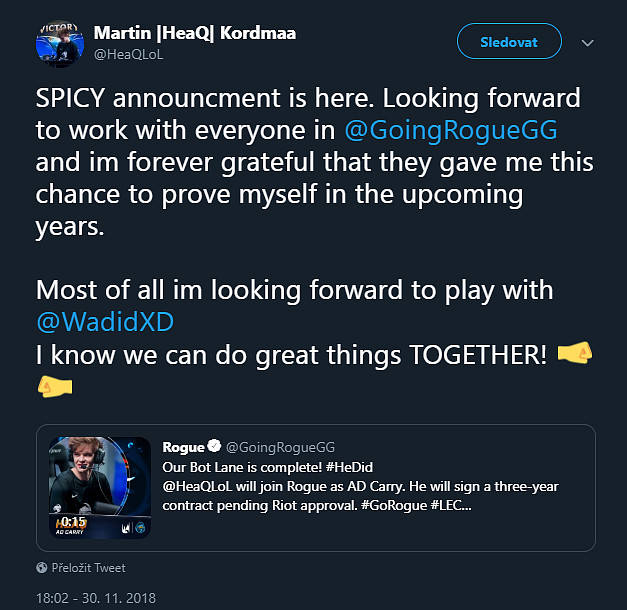The height and width of the screenshot is (610, 627).
Task: Click the Sledovat follow button
Action: click(508, 42)
